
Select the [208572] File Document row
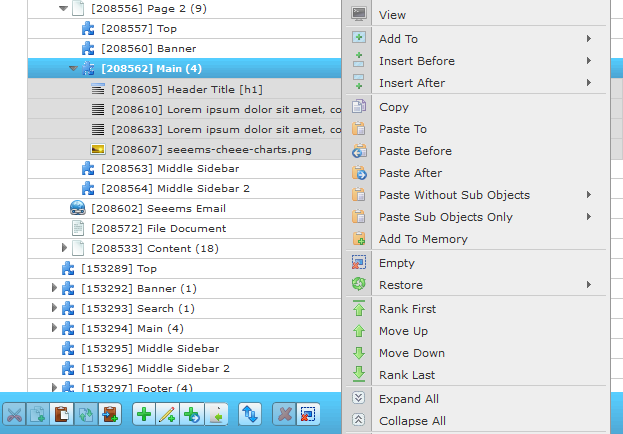click(184, 229)
